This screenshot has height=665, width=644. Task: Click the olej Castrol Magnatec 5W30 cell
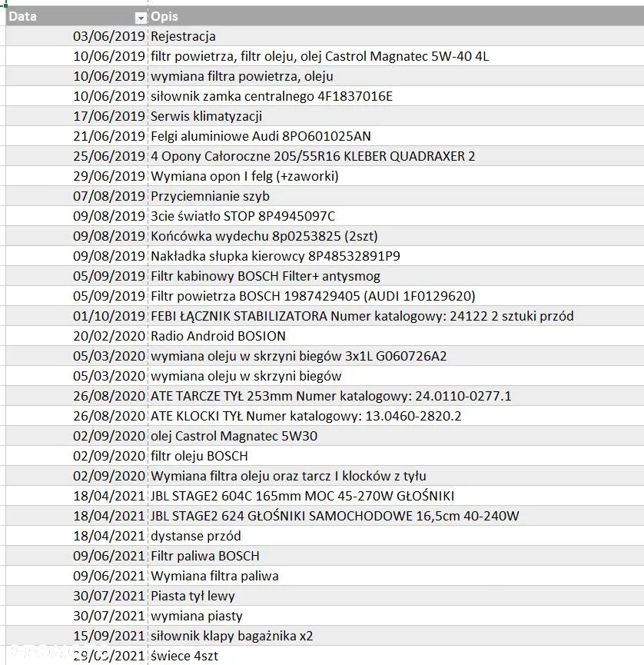point(234,436)
